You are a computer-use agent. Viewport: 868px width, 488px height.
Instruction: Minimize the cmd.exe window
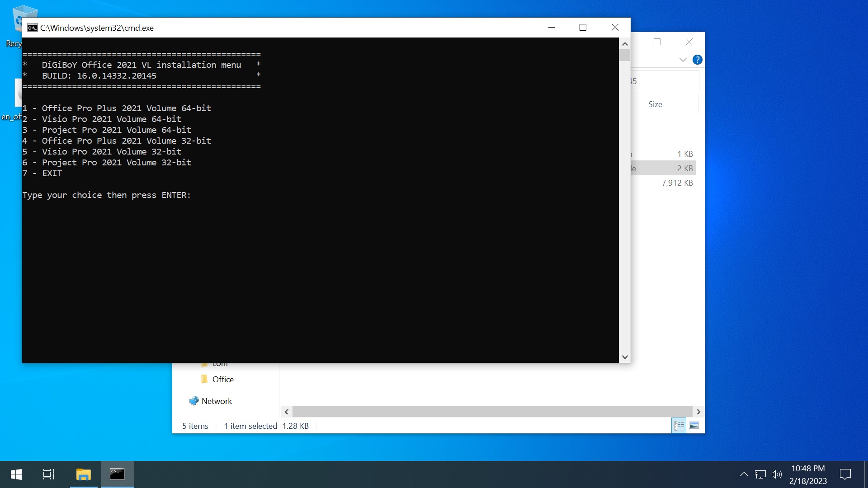[x=552, y=28]
